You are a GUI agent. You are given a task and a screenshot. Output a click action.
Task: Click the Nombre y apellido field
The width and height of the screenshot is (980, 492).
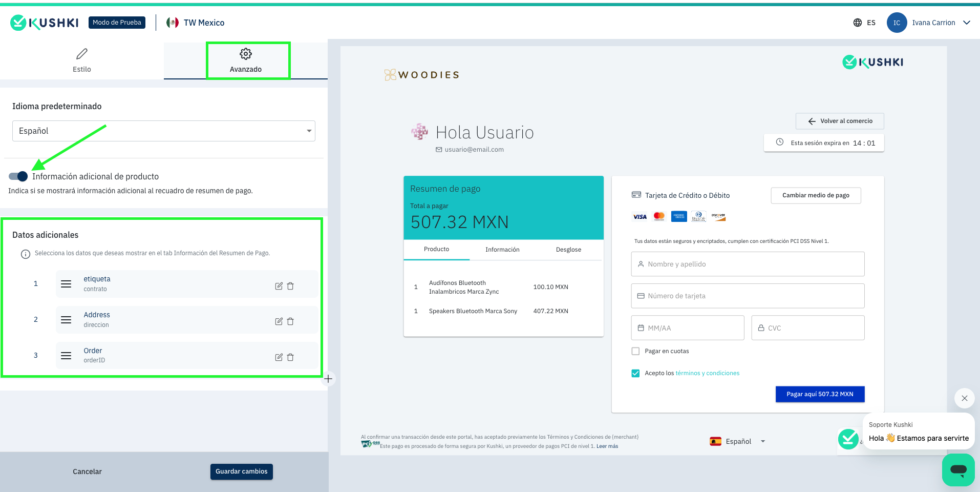pyautogui.click(x=748, y=264)
